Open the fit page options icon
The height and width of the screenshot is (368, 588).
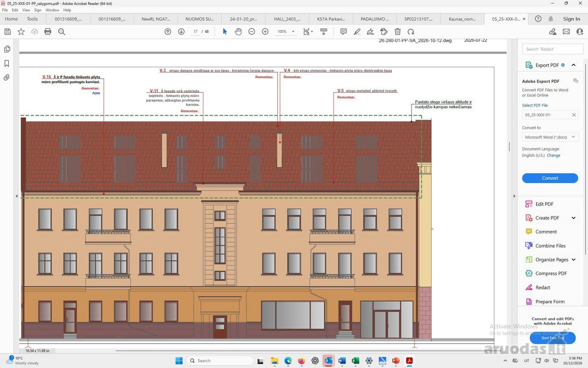point(307,31)
